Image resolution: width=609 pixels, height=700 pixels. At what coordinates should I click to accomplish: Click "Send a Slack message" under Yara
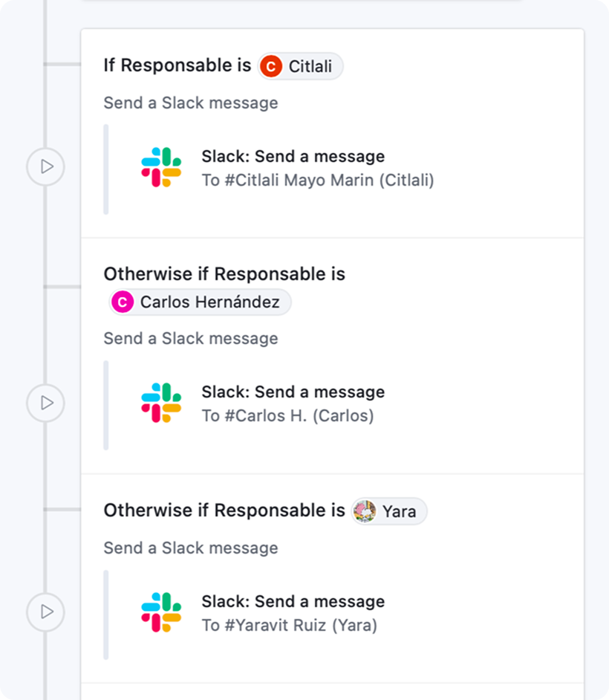(191, 548)
